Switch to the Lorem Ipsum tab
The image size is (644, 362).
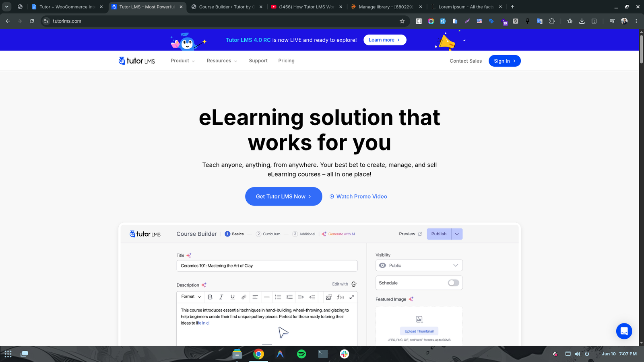coord(466,7)
